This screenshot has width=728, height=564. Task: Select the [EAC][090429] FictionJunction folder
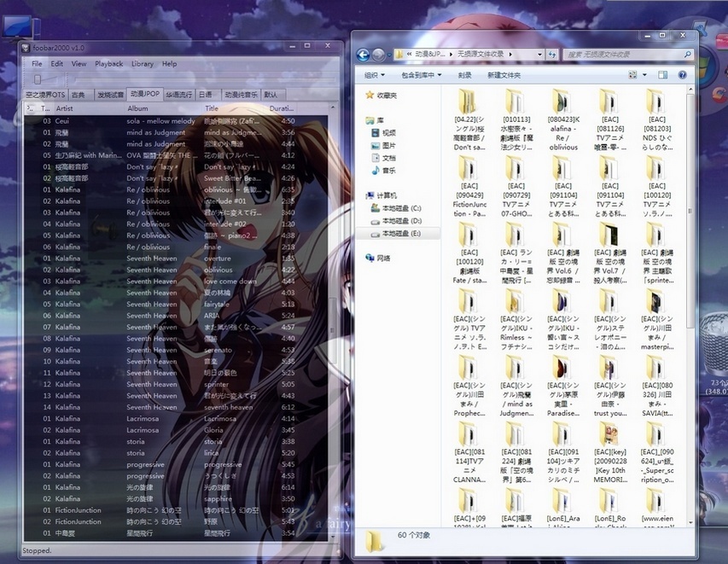[x=469, y=186]
